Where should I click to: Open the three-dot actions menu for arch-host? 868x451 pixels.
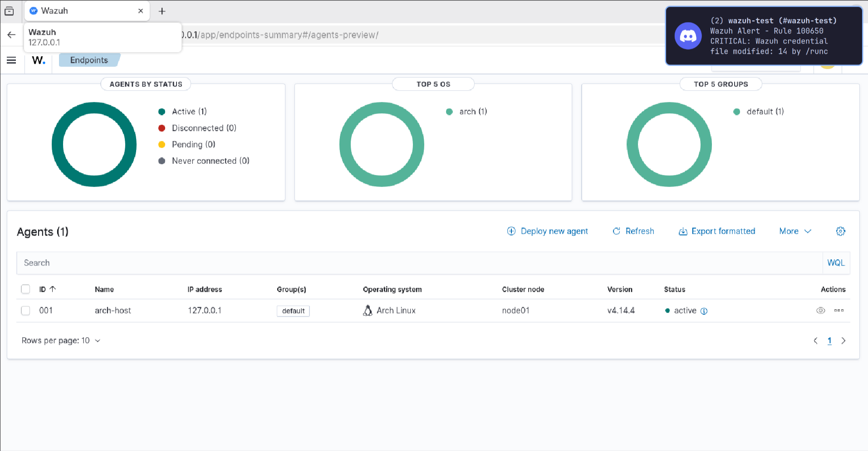pyautogui.click(x=839, y=310)
